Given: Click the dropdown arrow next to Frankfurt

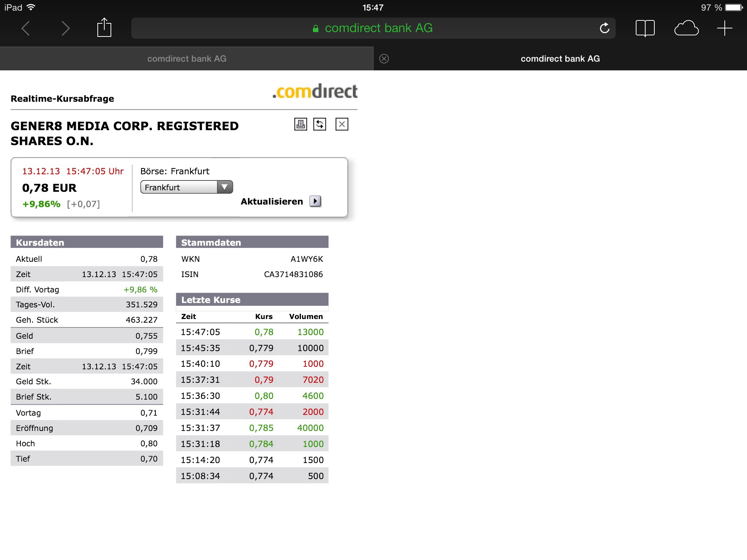Looking at the screenshot, I should (225, 187).
